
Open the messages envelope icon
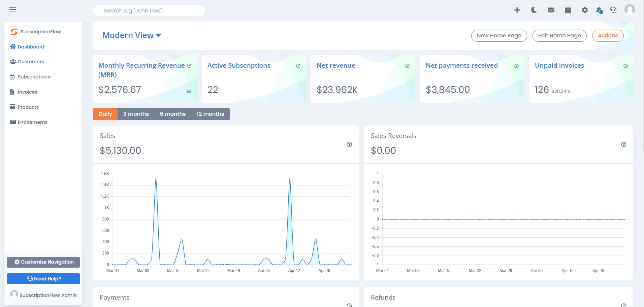point(551,10)
